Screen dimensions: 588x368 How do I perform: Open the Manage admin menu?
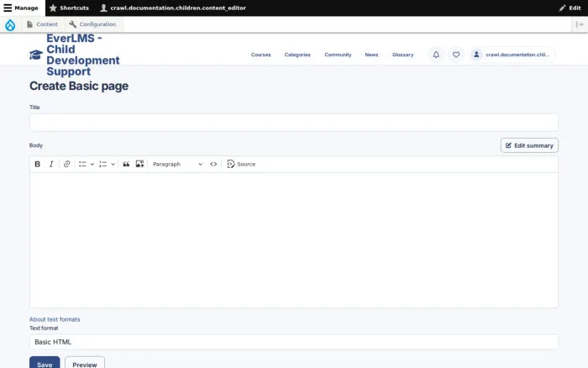pyautogui.click(x=21, y=8)
